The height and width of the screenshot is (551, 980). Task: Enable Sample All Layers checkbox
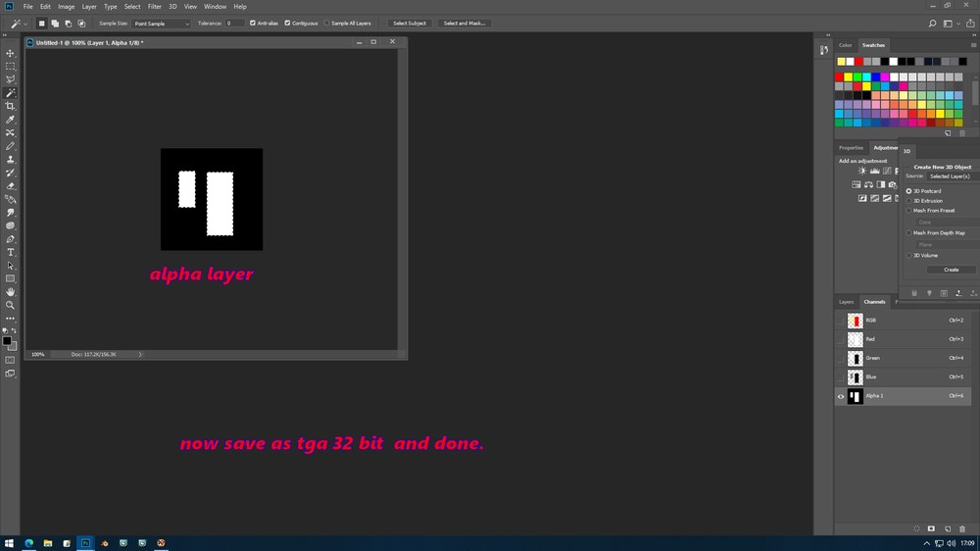click(x=326, y=24)
